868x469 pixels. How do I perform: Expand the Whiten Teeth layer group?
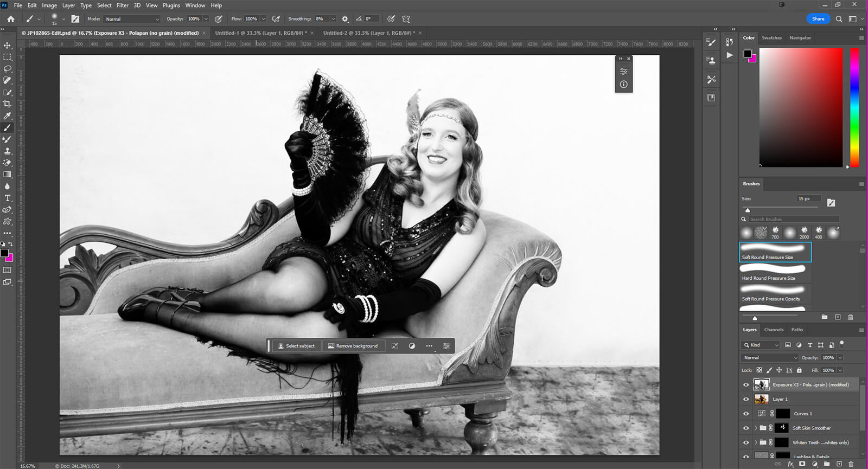(x=756, y=442)
